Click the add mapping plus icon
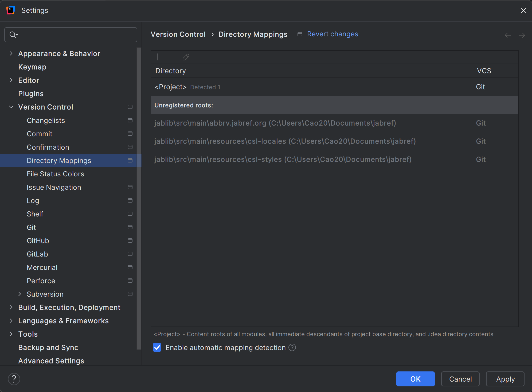 coord(158,57)
